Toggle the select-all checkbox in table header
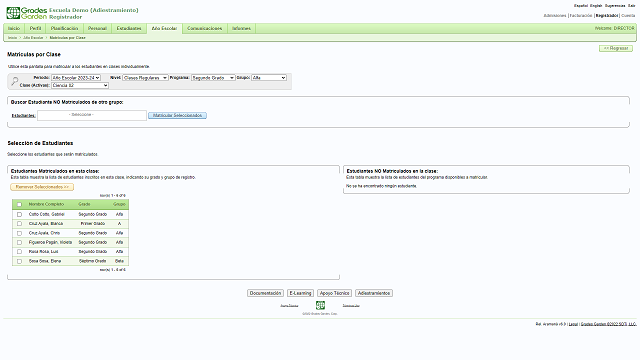Image resolution: width=640 pixels, height=360 pixels. point(19,204)
